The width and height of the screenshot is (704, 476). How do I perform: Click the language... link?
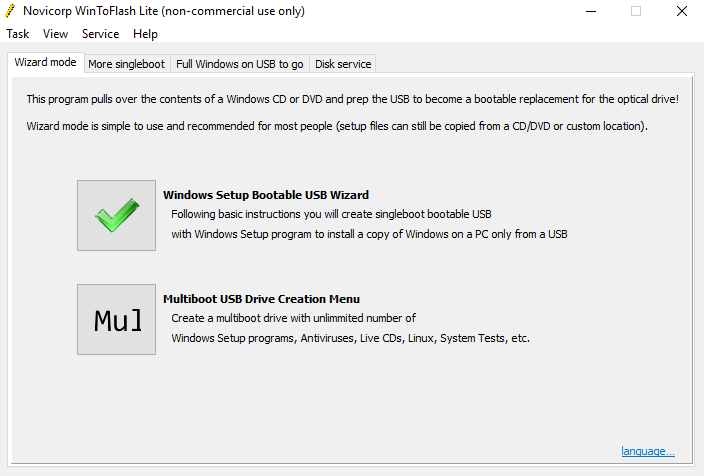click(x=648, y=451)
